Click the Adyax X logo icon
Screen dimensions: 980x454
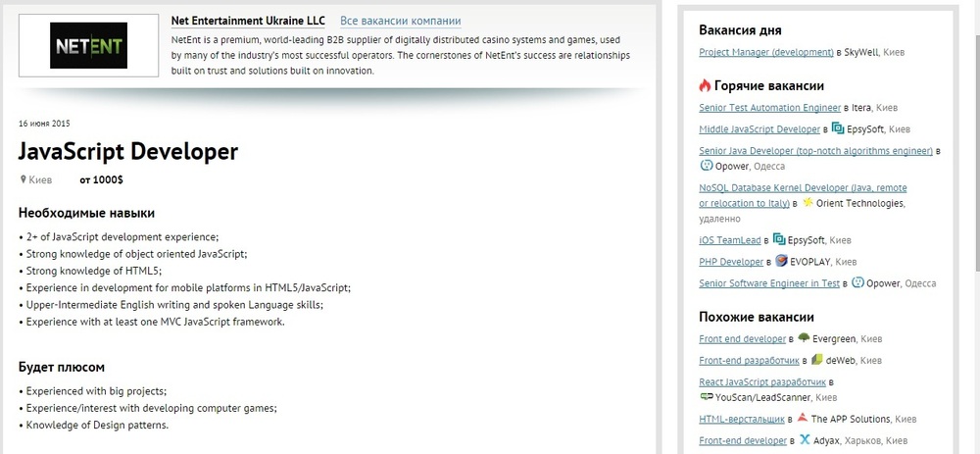[x=805, y=441]
